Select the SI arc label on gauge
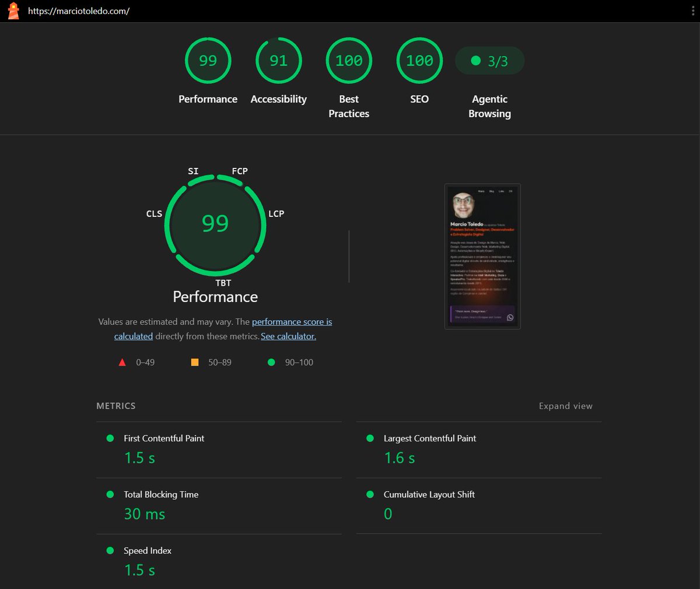 click(x=193, y=171)
